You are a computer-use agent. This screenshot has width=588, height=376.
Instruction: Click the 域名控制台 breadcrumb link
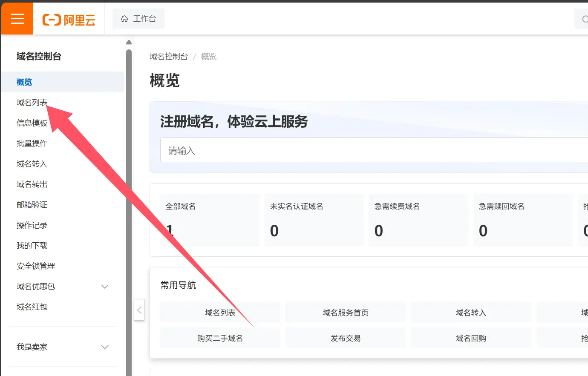tap(169, 57)
